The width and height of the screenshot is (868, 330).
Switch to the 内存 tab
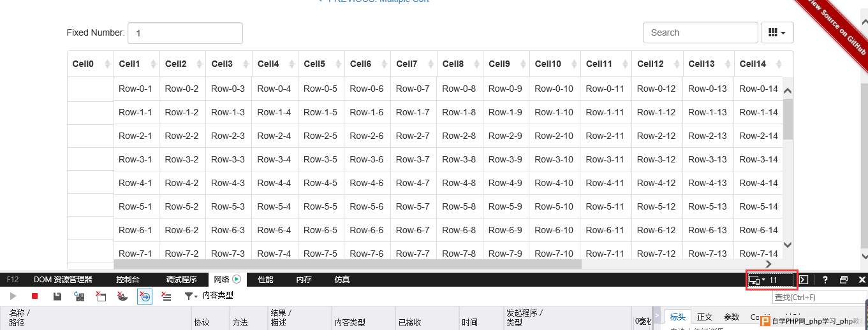[x=304, y=280]
